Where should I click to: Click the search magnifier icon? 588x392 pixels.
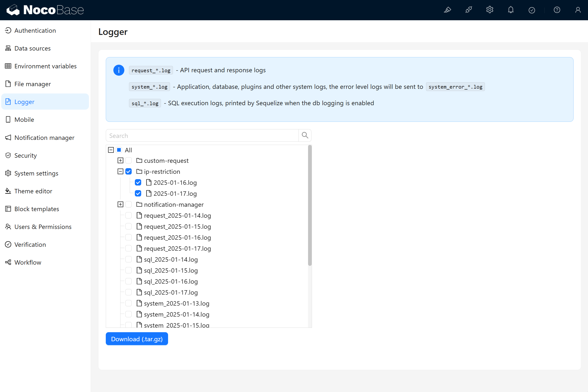point(305,135)
